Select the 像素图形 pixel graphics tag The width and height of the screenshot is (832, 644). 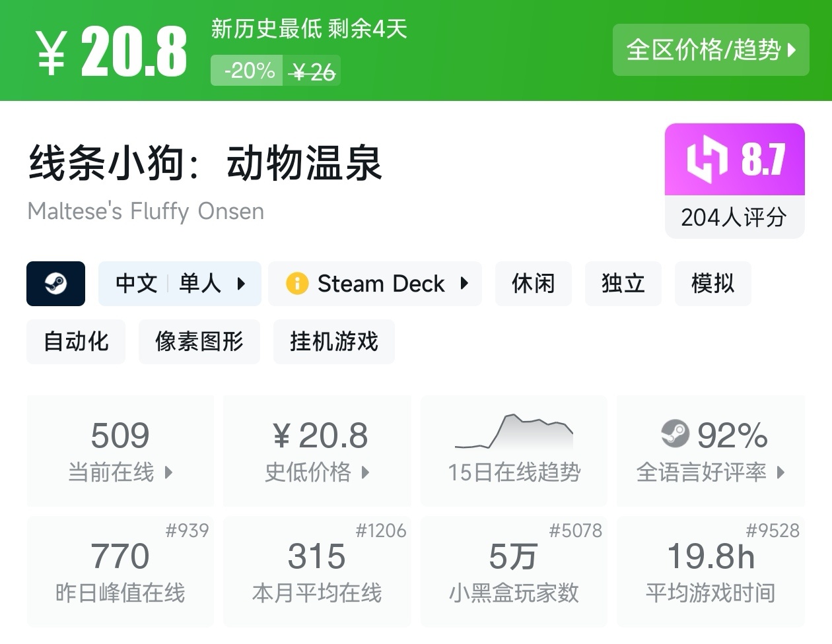tap(199, 342)
